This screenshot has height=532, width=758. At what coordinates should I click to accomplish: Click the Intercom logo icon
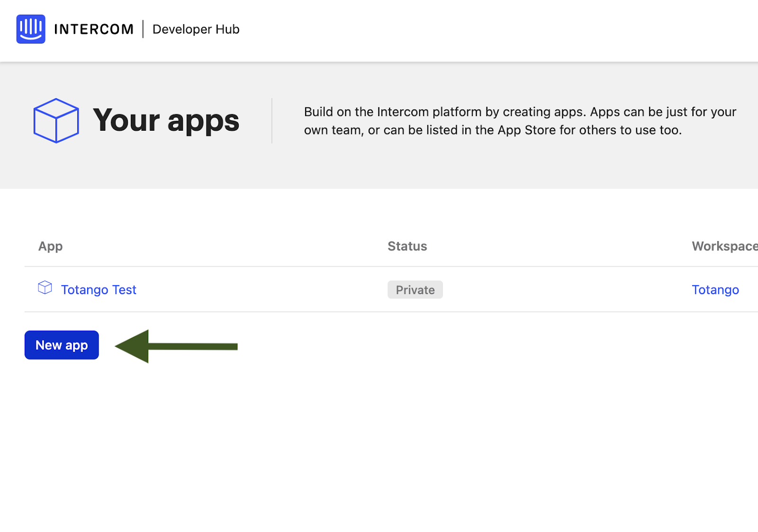(x=31, y=29)
